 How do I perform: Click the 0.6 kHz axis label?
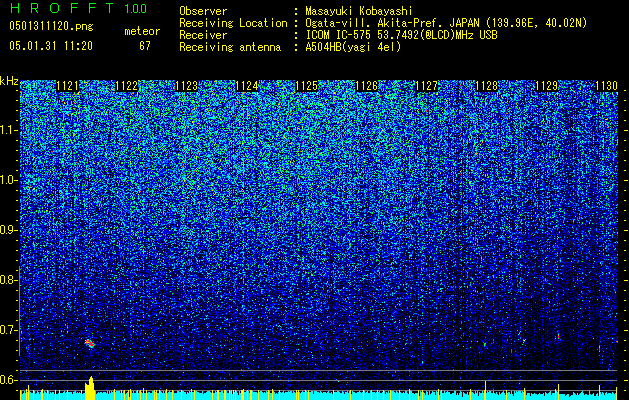tap(9, 380)
